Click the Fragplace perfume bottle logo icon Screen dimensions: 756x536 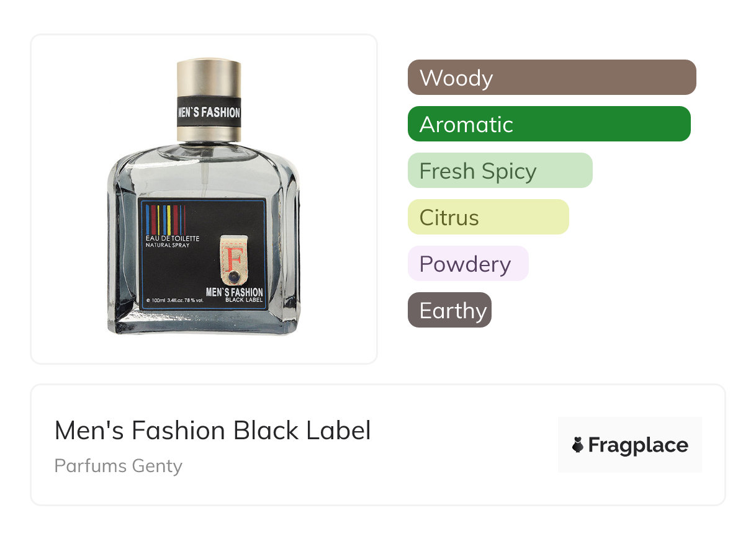coord(578,445)
